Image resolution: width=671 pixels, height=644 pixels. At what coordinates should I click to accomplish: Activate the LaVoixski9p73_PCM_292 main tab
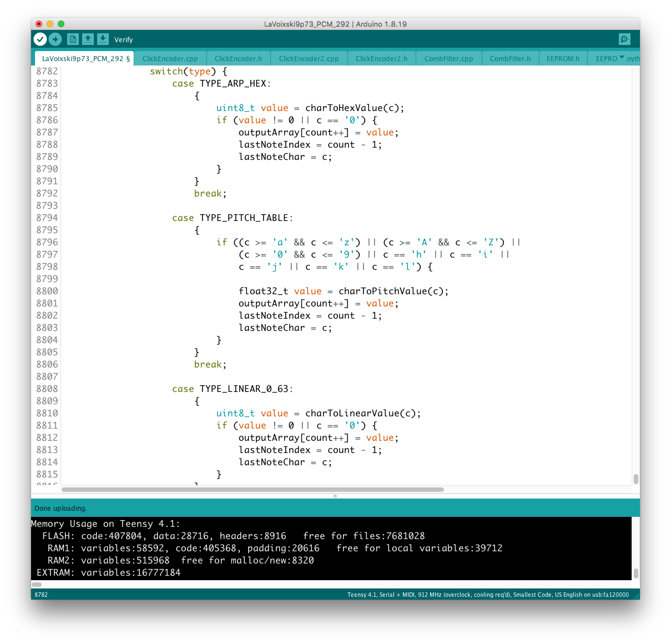click(x=83, y=58)
